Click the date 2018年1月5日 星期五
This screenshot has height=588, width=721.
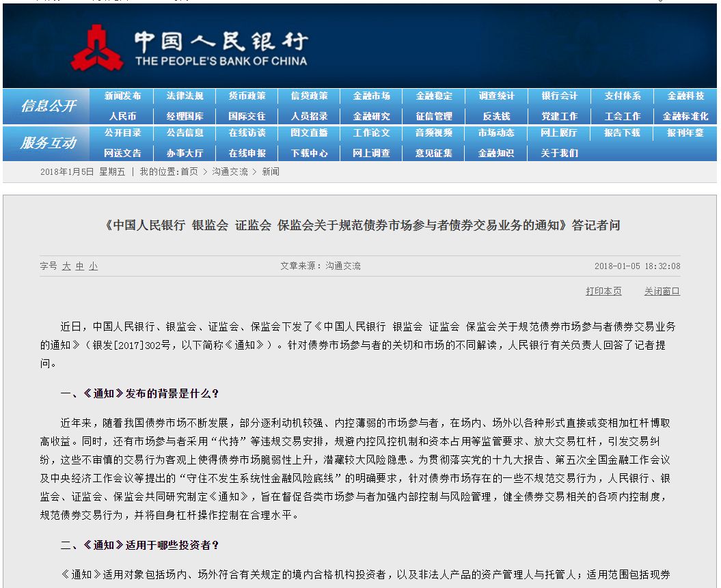point(83,172)
